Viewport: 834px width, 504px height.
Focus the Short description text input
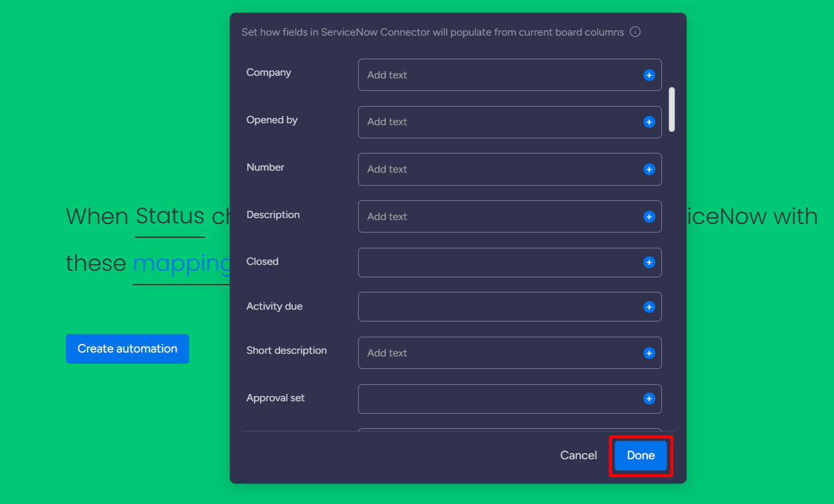tap(510, 353)
